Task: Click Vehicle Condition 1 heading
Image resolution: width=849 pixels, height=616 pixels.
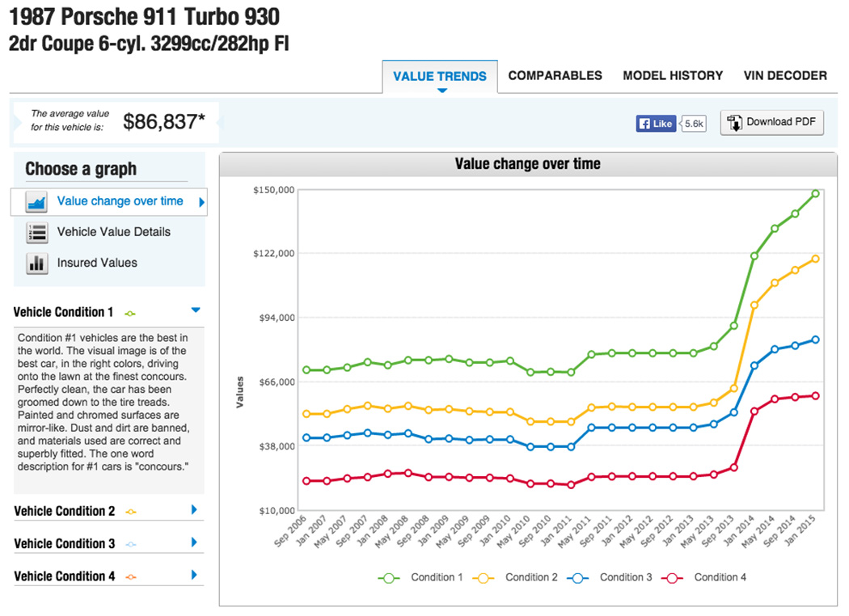Action: (x=63, y=312)
